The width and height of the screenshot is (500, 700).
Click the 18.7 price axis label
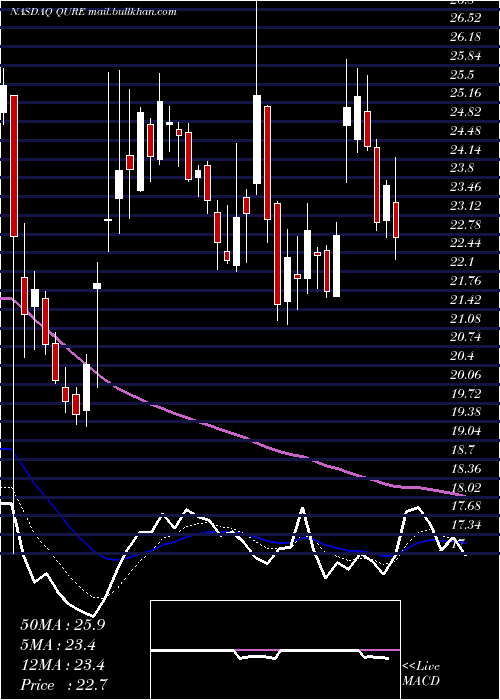(x=462, y=449)
